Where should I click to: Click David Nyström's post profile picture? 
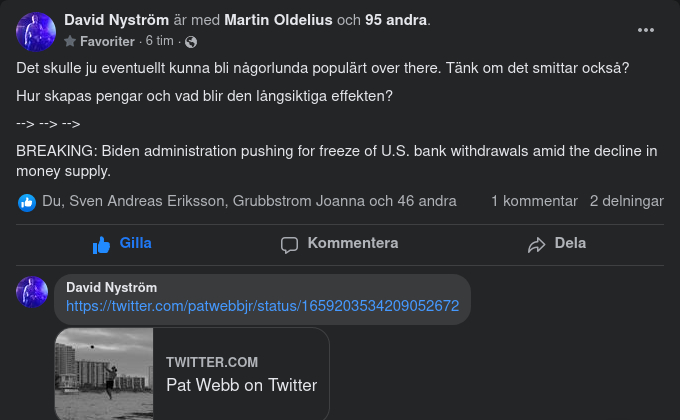pos(35,31)
